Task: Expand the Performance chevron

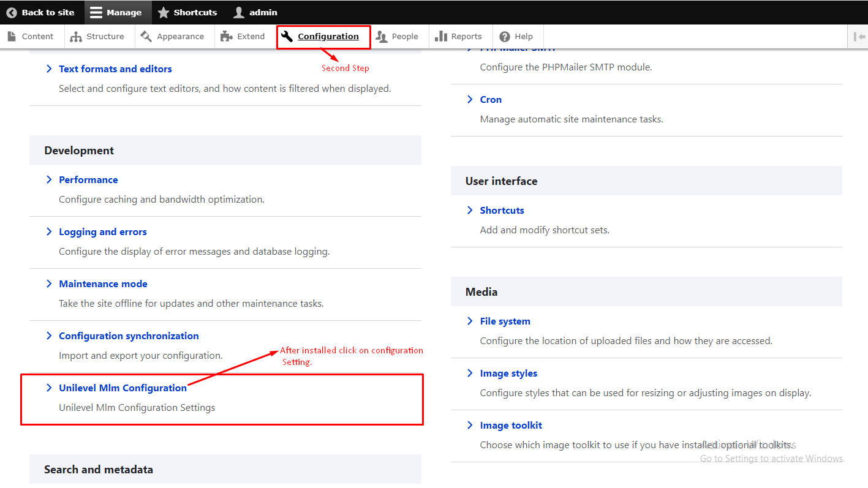Action: [49, 179]
